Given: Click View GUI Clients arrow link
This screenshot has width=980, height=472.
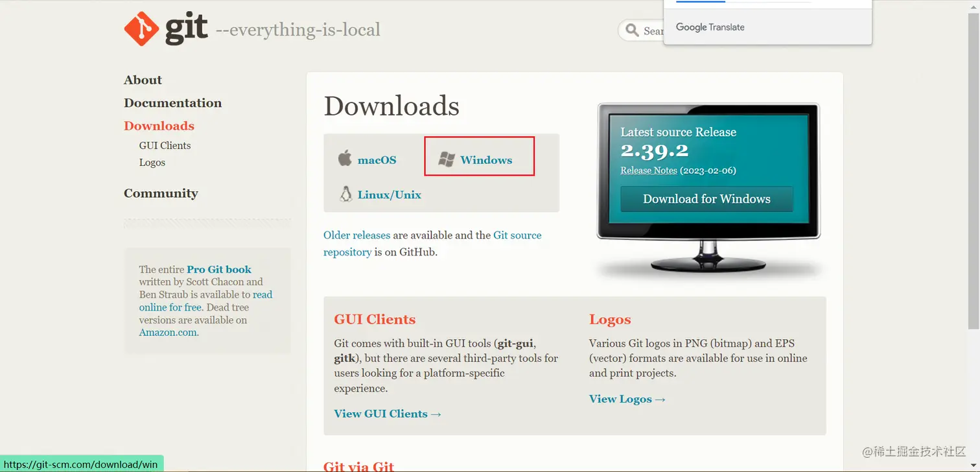Looking at the screenshot, I should [388, 414].
